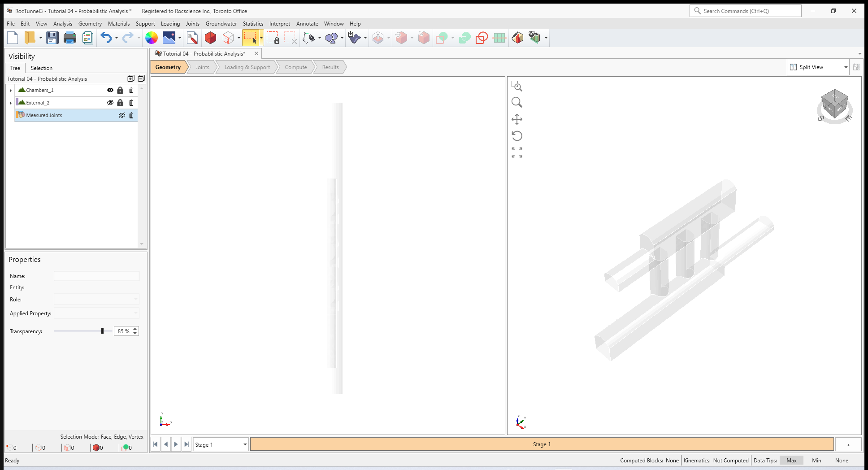Click the locked selection box icon
Image resolution: width=868 pixels, height=470 pixels.
pos(273,38)
